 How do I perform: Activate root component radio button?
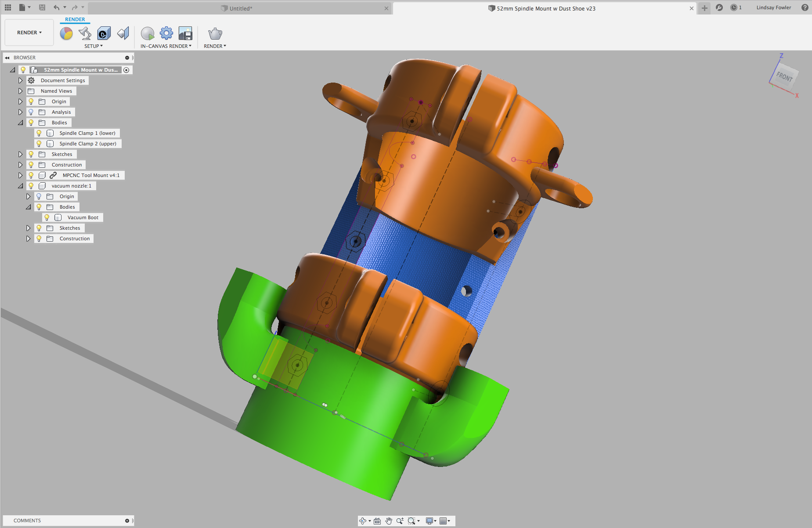126,70
